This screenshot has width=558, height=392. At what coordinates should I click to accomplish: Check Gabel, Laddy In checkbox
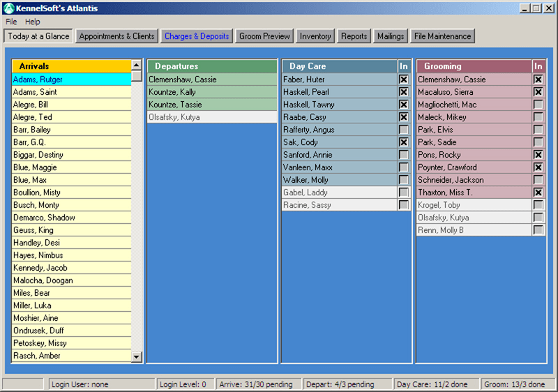(x=404, y=193)
